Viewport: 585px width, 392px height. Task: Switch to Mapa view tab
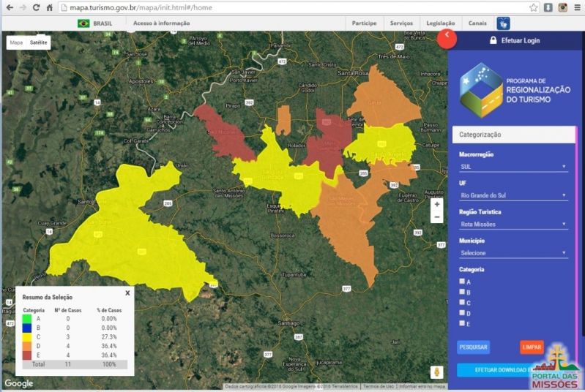click(x=16, y=42)
